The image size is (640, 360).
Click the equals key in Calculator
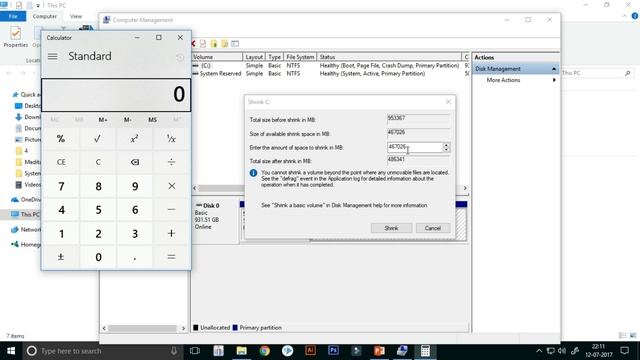171,257
